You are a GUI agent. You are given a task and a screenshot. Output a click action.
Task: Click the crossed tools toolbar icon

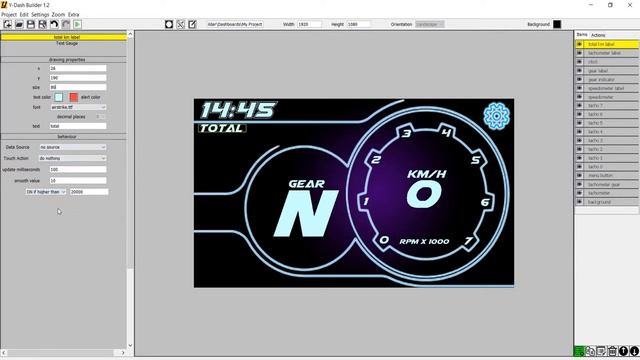click(x=181, y=24)
